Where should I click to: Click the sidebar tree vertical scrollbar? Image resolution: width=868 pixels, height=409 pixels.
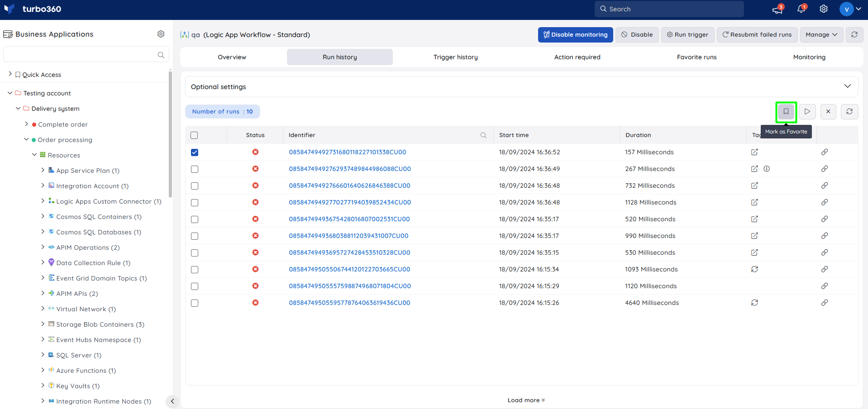[170, 134]
